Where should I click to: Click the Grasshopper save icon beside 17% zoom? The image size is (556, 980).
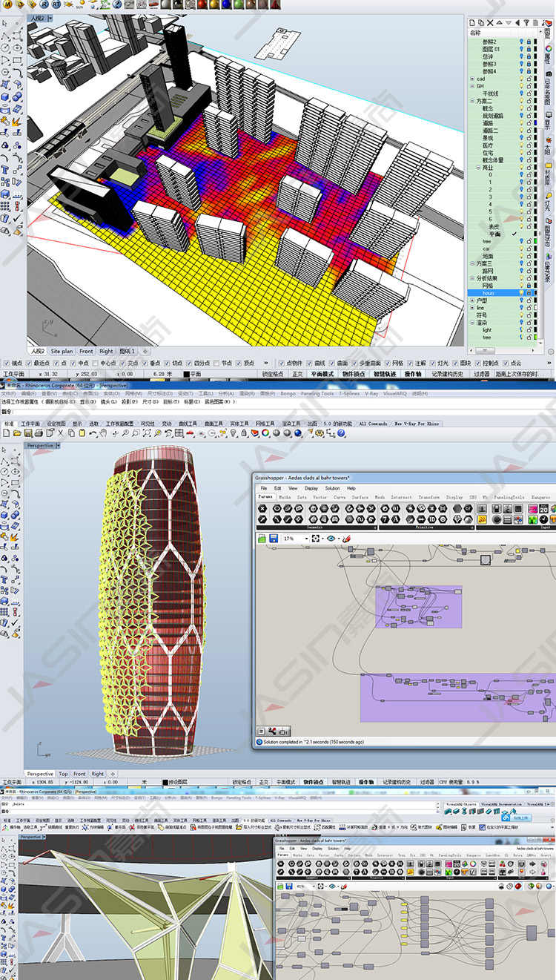[274, 539]
